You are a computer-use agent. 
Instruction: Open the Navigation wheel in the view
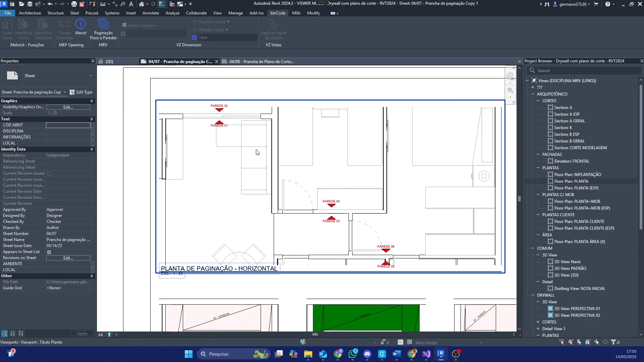point(510,76)
